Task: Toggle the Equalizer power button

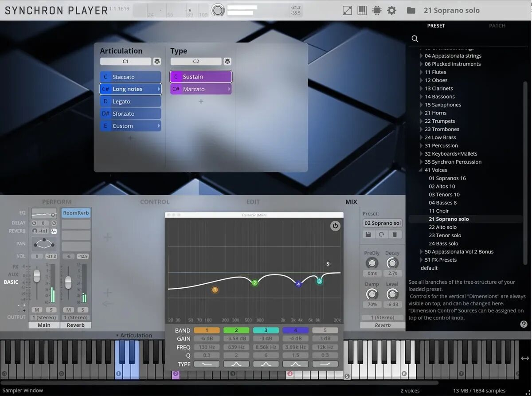Action: (x=335, y=226)
